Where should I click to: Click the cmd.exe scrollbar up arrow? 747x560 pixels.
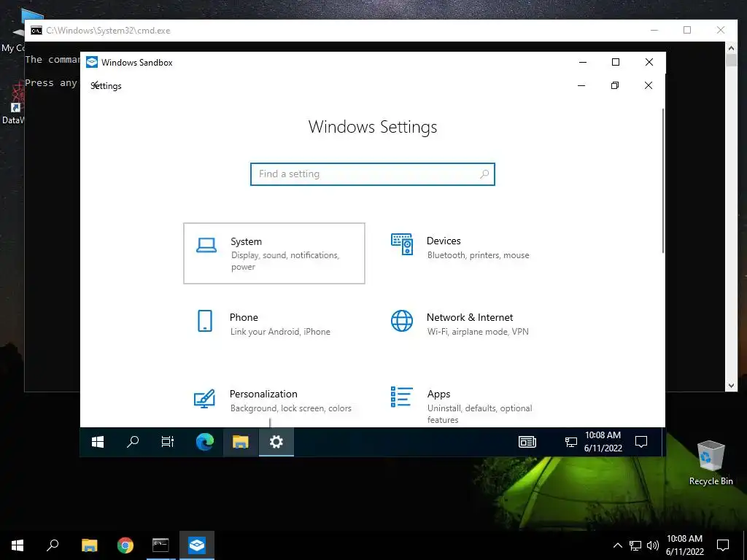pos(731,47)
